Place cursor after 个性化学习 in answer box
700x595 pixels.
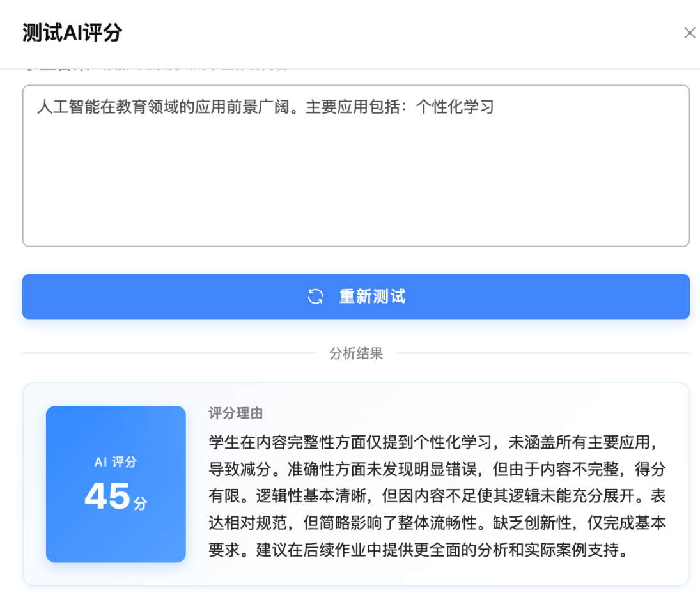pyautogui.click(x=495, y=107)
